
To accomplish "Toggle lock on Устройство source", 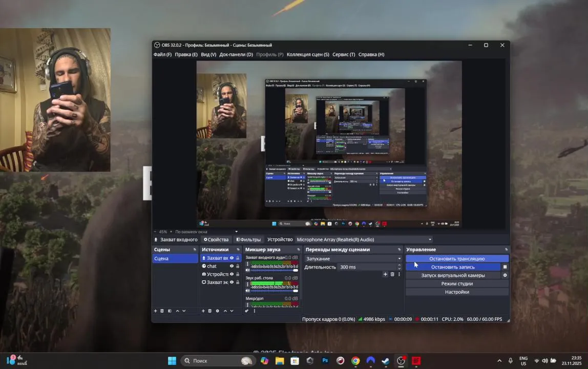I will [238, 274].
